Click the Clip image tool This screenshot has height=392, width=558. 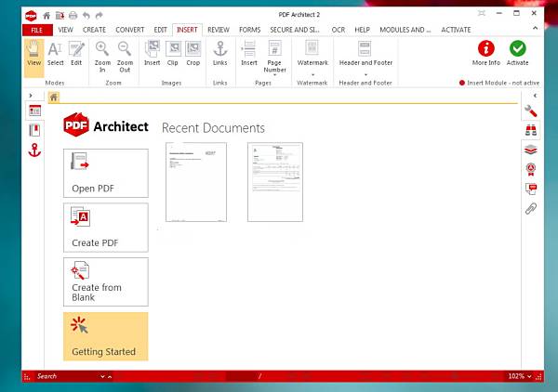[173, 54]
